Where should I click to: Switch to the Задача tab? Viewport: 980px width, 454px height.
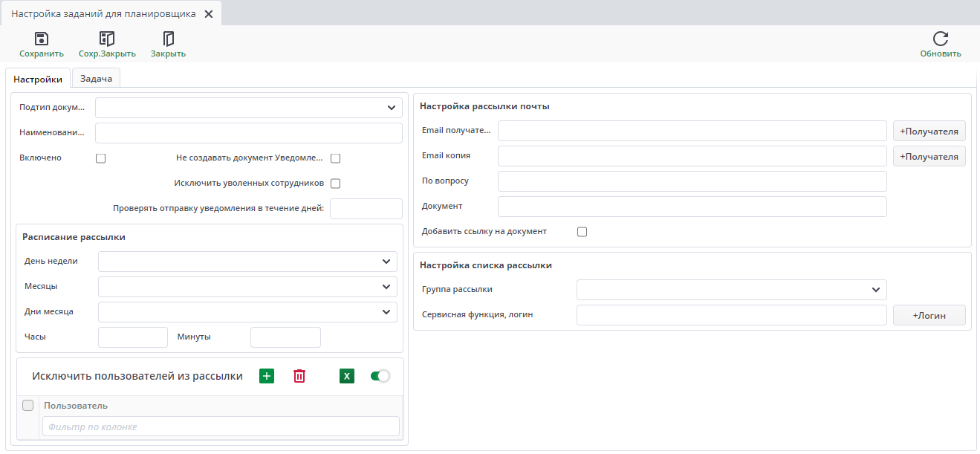pyautogui.click(x=96, y=79)
